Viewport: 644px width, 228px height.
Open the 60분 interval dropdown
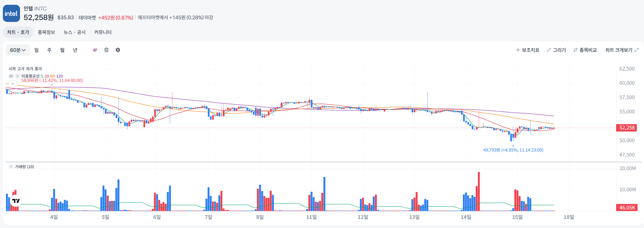(x=18, y=50)
